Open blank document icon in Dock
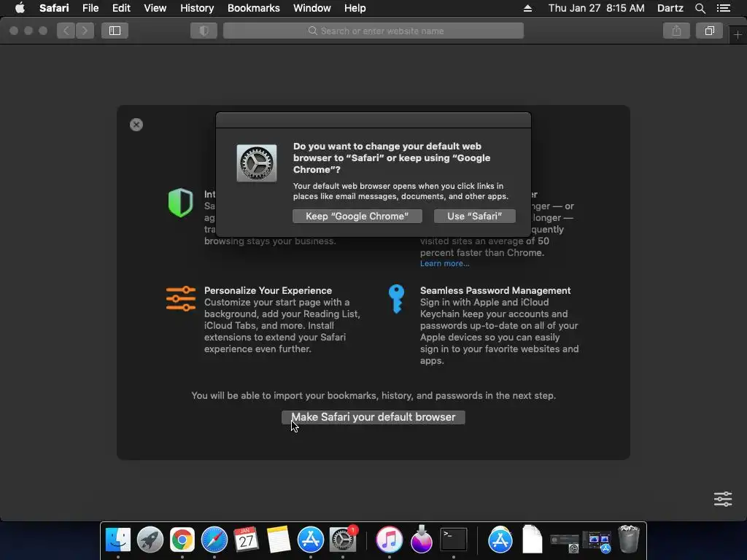 [x=532, y=540]
